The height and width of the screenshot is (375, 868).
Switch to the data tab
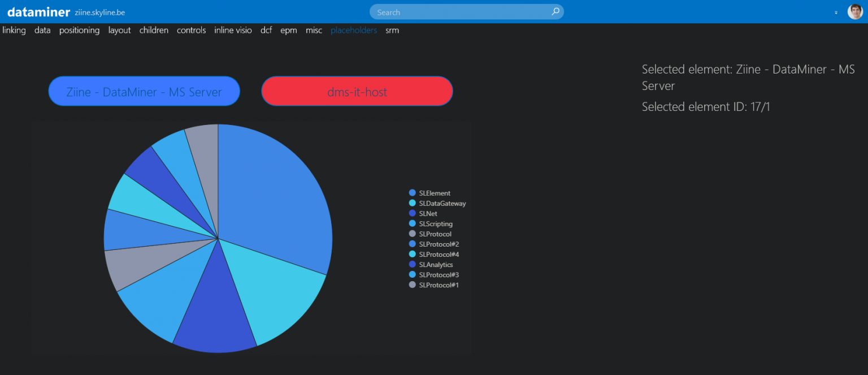pos(42,30)
